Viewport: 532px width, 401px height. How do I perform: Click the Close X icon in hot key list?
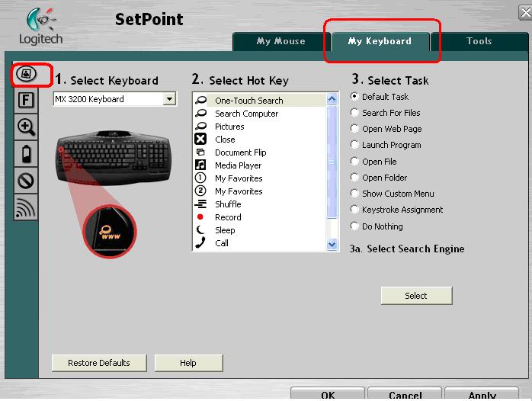coord(200,139)
